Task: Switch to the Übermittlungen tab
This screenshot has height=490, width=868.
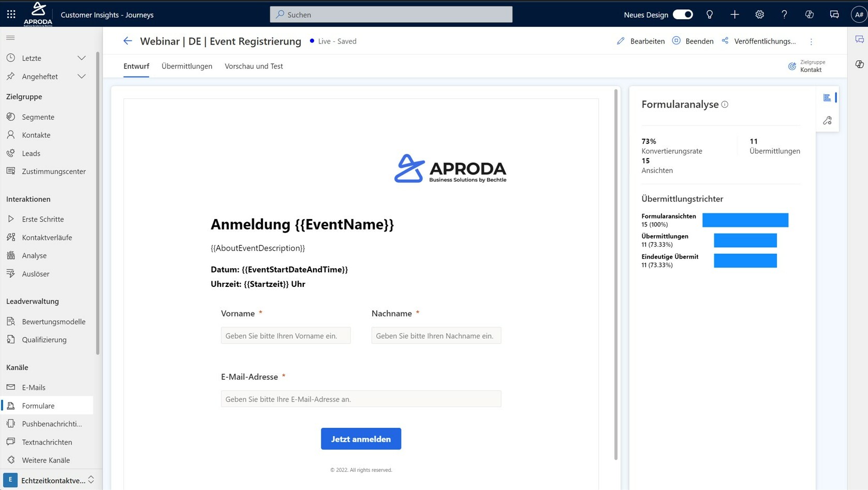Action: click(x=186, y=66)
